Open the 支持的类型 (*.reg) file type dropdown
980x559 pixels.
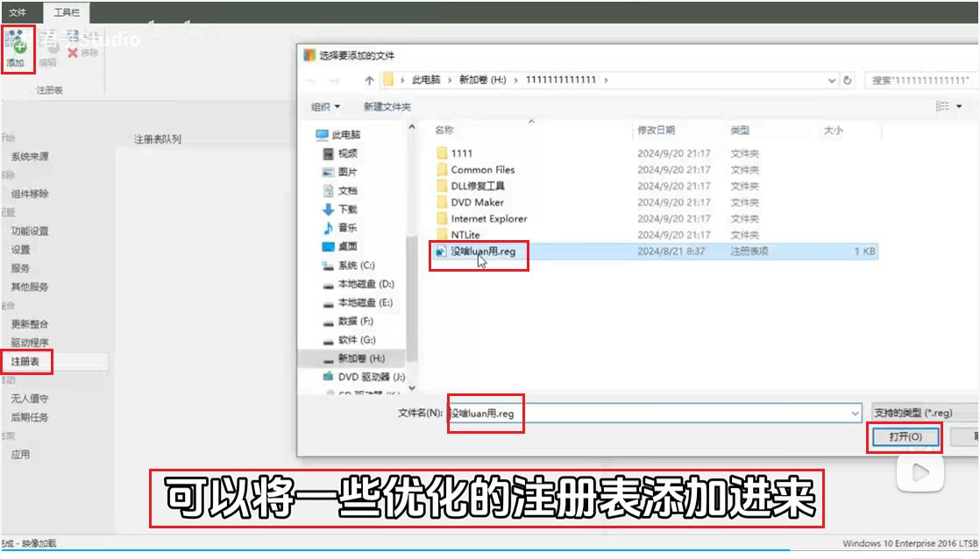pyautogui.click(x=924, y=413)
